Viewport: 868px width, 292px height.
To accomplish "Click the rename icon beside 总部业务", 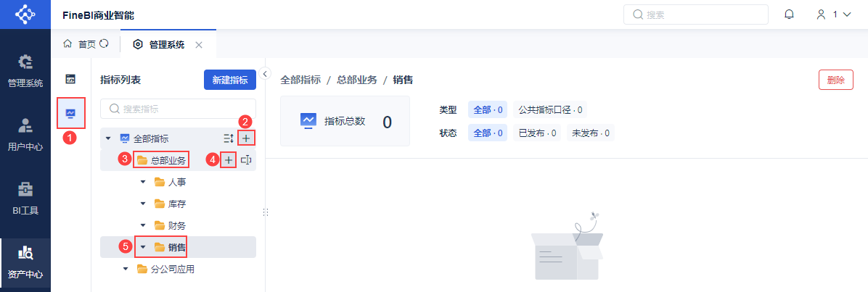I will point(246,160).
